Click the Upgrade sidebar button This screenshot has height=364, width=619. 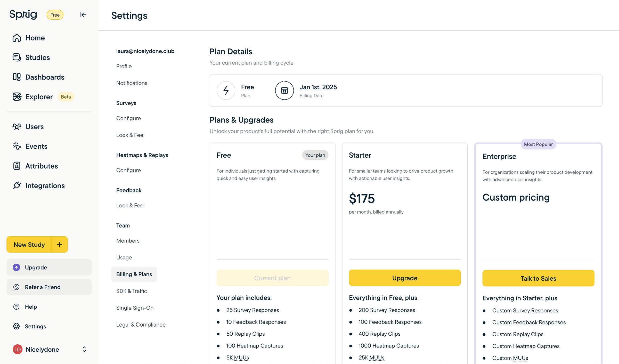coord(49,267)
